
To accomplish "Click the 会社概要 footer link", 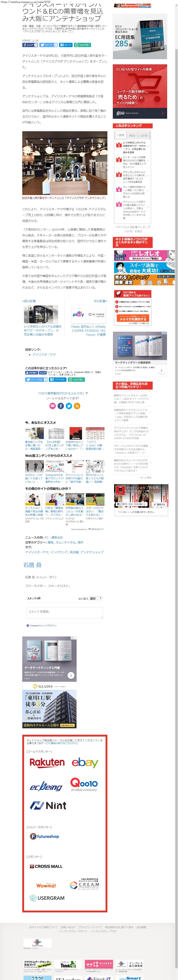I will coord(141,927).
